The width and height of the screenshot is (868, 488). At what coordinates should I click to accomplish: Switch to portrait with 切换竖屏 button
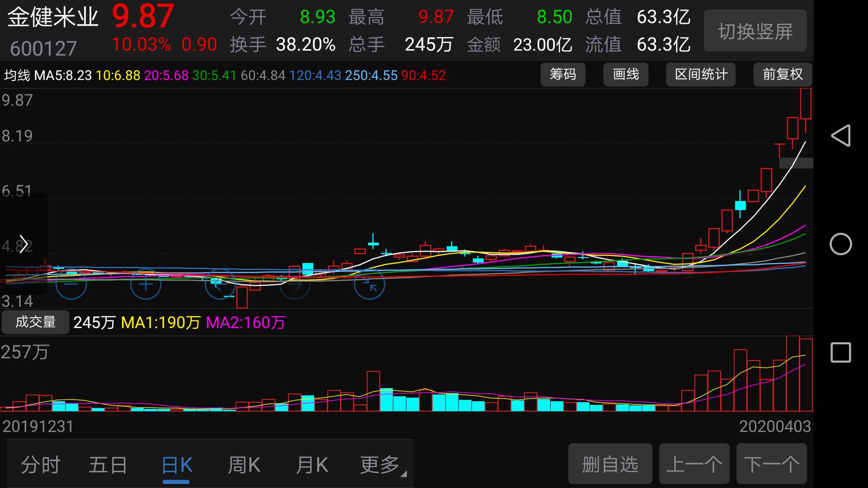(755, 31)
